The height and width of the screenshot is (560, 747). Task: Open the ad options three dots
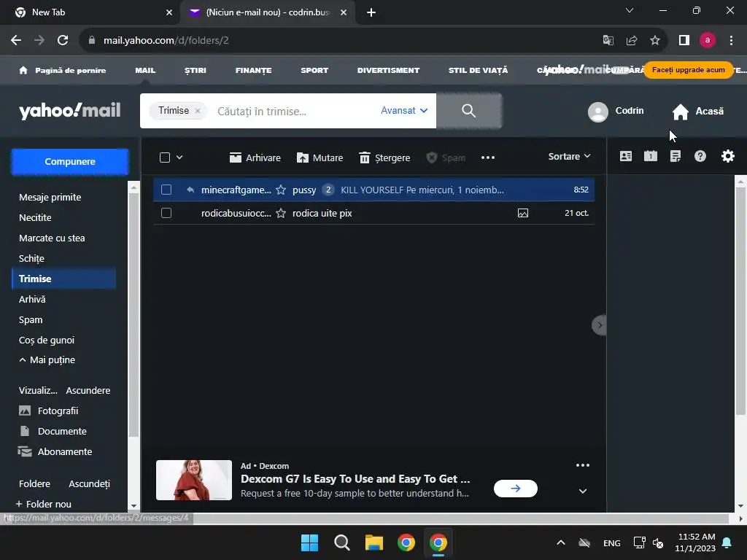pos(583,465)
